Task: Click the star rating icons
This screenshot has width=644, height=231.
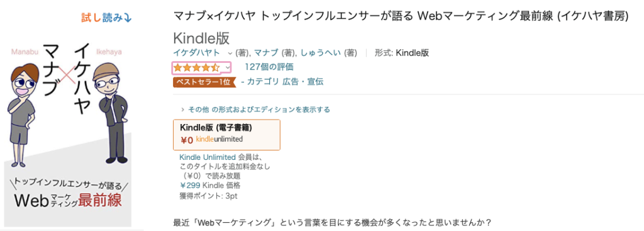Action: (197, 67)
